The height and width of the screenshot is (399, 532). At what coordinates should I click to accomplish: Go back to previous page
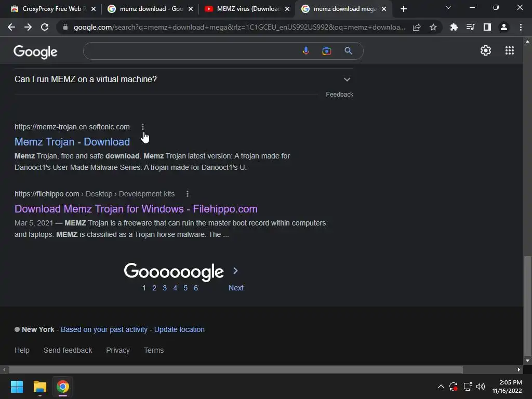[x=11, y=27]
